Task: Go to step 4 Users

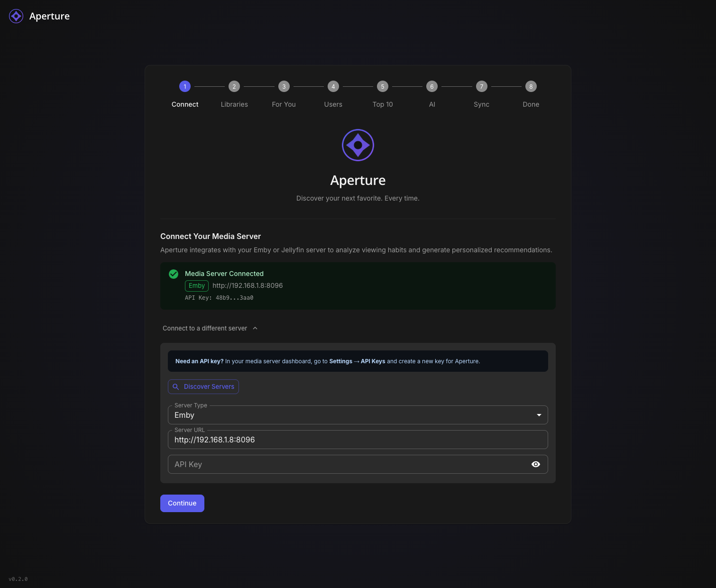Action: [x=333, y=94]
